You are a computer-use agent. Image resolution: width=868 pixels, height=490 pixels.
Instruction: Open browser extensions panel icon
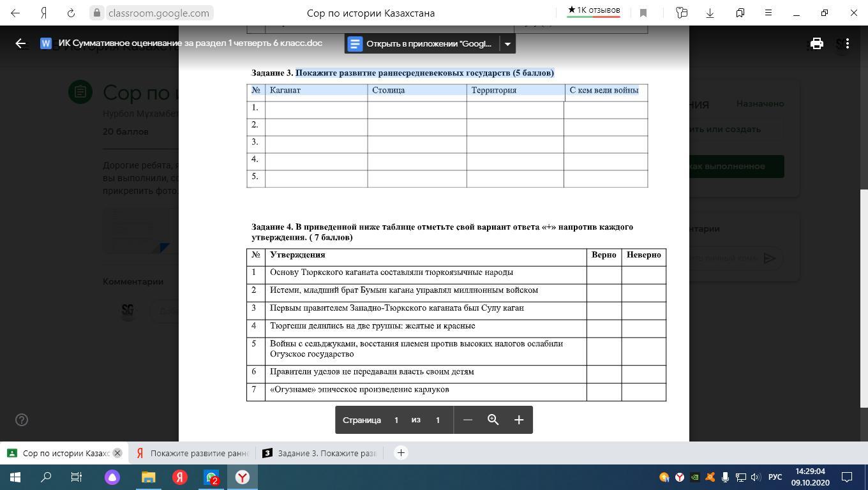[x=682, y=13]
